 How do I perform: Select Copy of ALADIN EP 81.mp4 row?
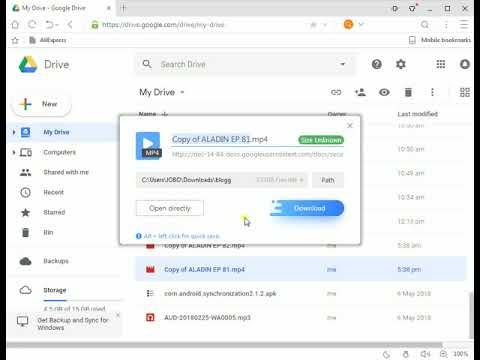(300, 269)
